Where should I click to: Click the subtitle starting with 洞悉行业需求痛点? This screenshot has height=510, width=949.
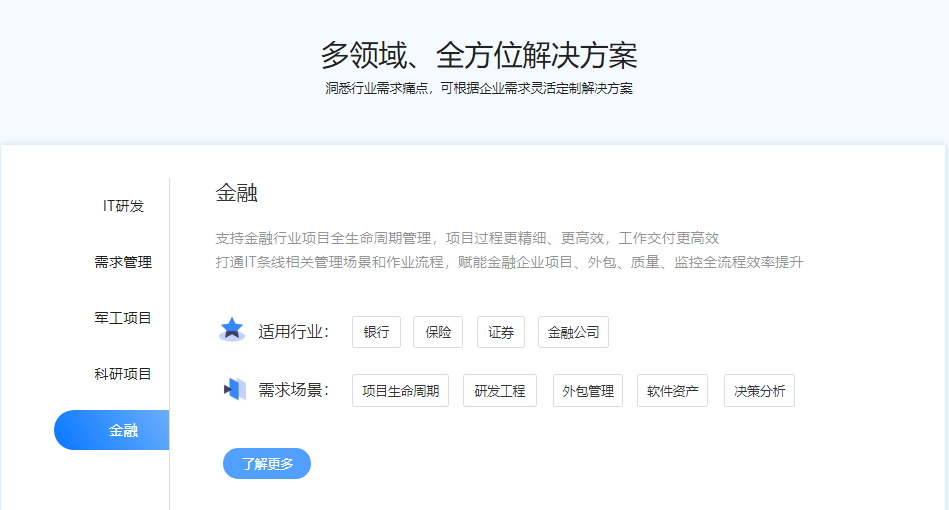(479, 88)
